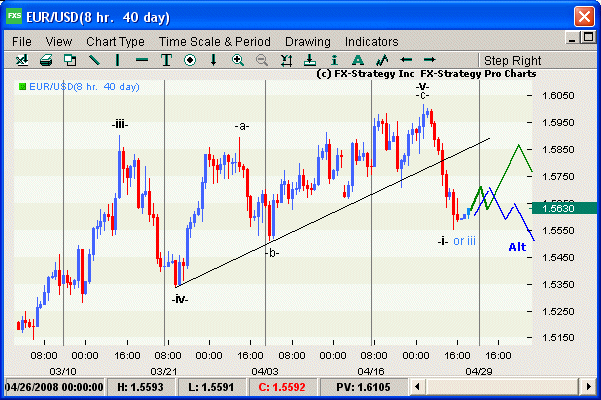The image size is (601, 400).
Task: Click the -iii- wave label
Action: click(120, 125)
